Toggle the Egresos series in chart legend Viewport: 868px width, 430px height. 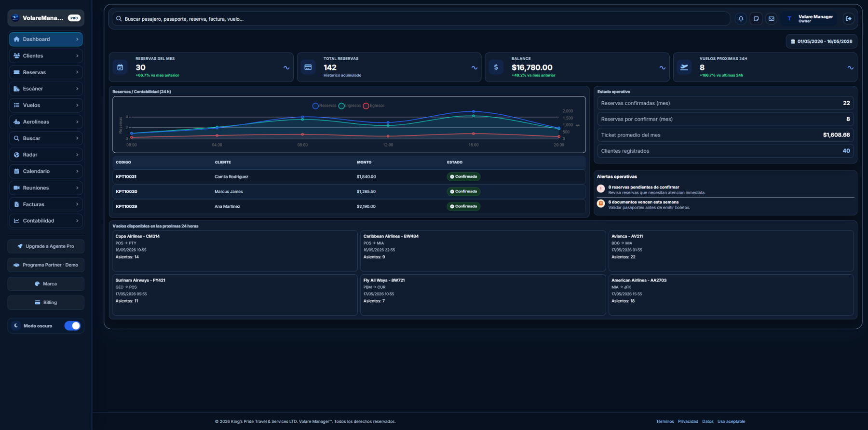[x=374, y=106]
